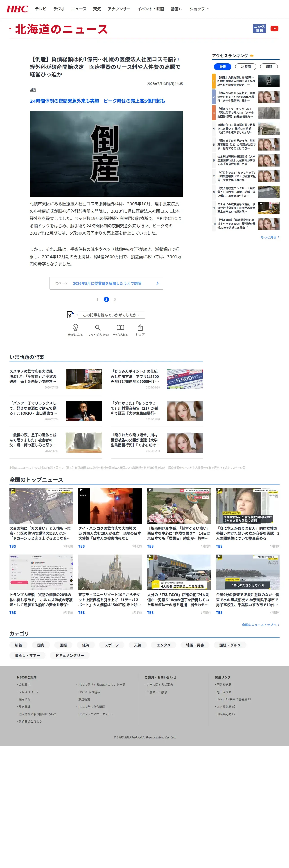Select the 新着 category
289x868 pixels.
click(x=18, y=645)
